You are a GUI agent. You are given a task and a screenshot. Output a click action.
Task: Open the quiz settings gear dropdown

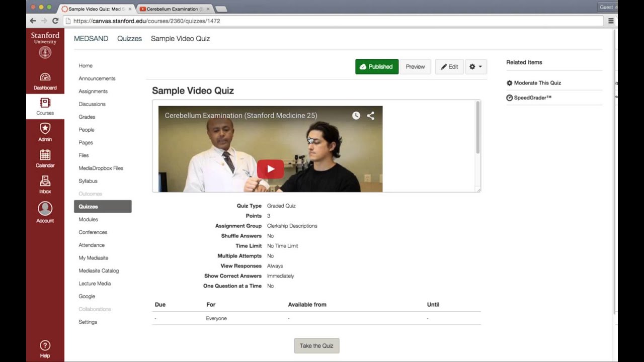point(476,67)
